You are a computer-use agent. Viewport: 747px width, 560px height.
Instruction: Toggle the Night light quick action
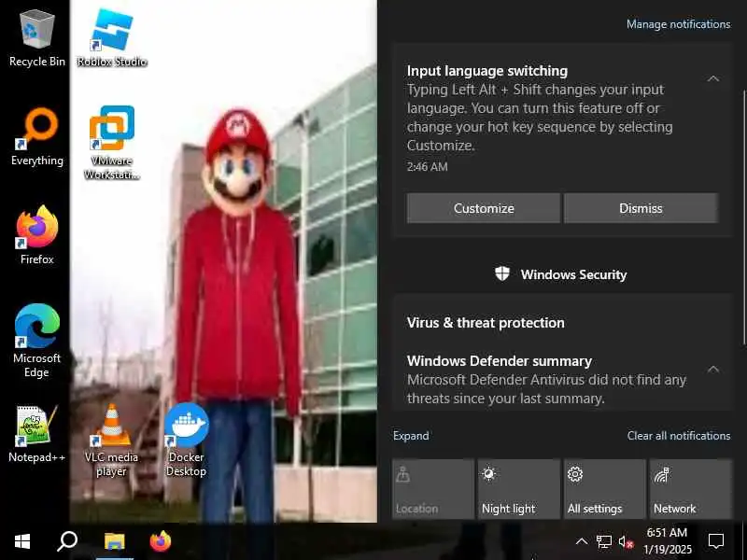[x=519, y=489]
